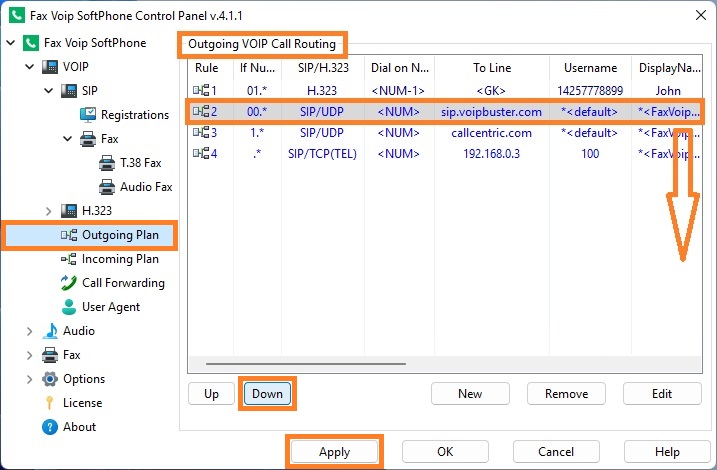717x470 pixels.
Task: Click the horizontal scrollbar of the rules list
Action: 305,364
